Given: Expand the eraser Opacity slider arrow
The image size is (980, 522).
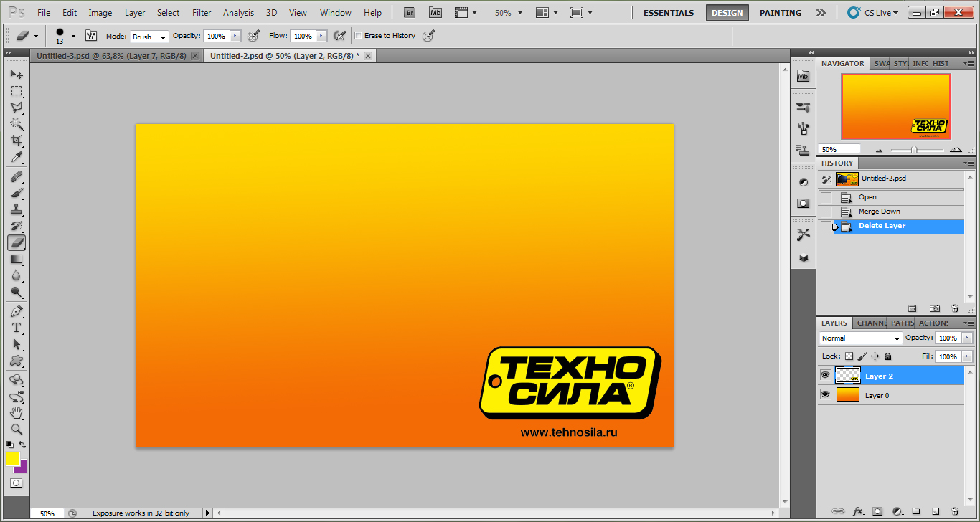Looking at the screenshot, I should click(235, 36).
